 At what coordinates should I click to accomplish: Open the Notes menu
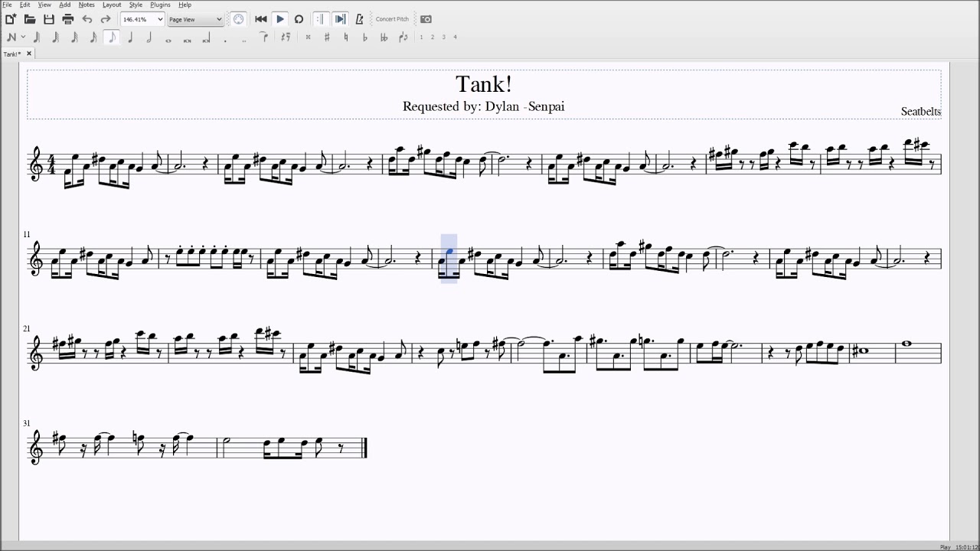click(87, 5)
